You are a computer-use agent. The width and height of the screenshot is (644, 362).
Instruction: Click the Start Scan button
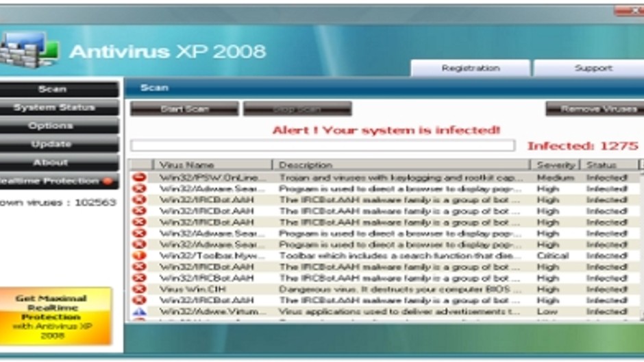[x=184, y=109]
